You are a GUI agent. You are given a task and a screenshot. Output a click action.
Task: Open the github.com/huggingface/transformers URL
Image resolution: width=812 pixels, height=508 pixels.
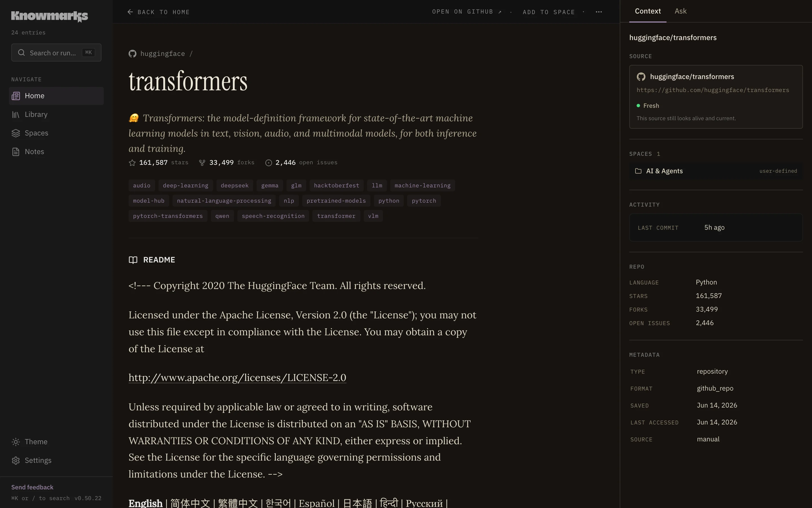tap(713, 90)
